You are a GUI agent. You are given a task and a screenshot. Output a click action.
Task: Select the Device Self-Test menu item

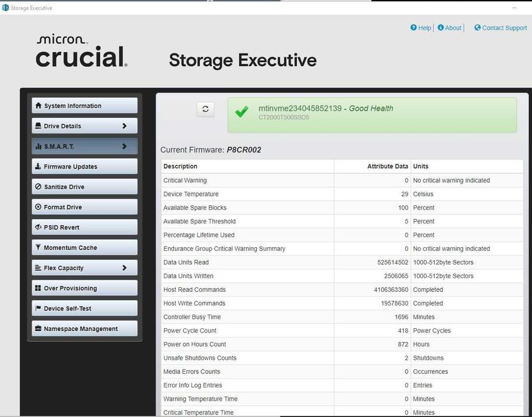click(85, 308)
